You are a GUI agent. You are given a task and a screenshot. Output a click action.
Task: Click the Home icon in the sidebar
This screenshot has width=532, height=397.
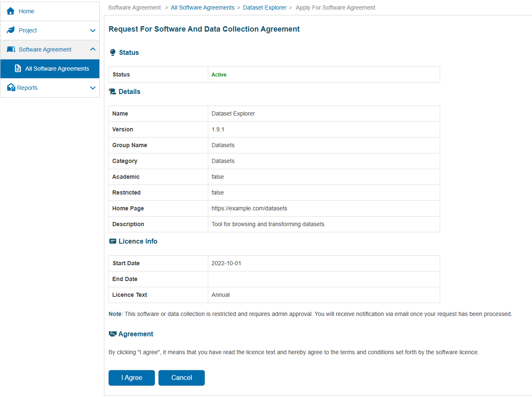tap(10, 11)
